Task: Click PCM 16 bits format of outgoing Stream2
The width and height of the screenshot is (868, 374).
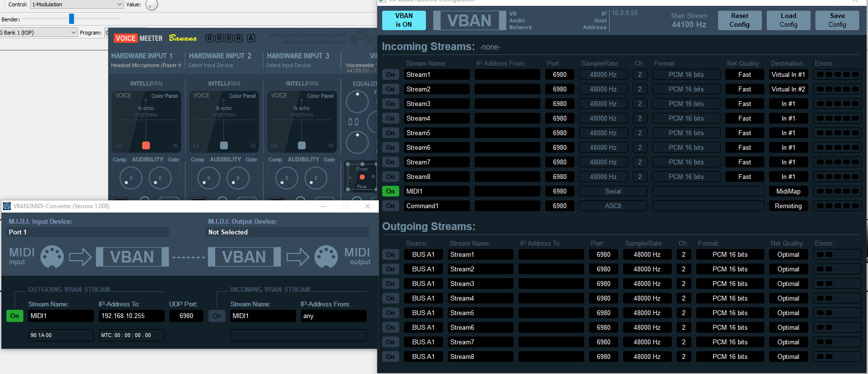Action: [x=730, y=269]
